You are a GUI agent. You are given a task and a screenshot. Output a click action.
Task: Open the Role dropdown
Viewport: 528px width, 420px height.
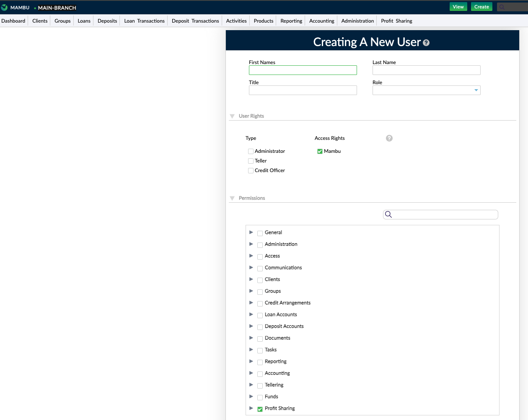click(x=476, y=90)
